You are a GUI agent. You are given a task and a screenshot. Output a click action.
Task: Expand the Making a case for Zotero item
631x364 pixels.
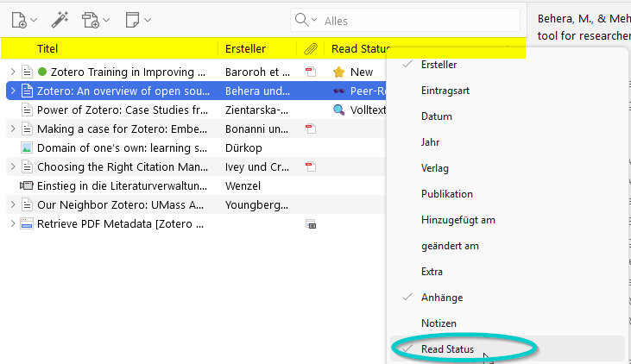13,129
